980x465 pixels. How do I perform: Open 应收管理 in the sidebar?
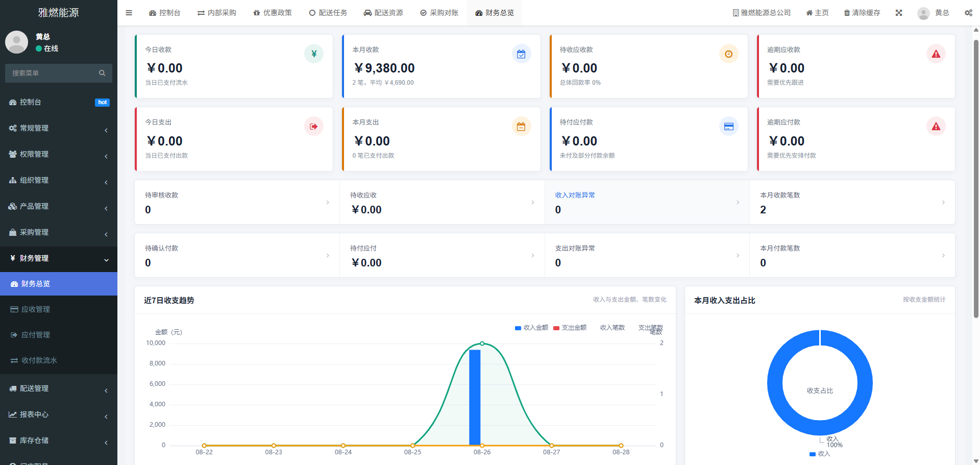tap(59, 309)
